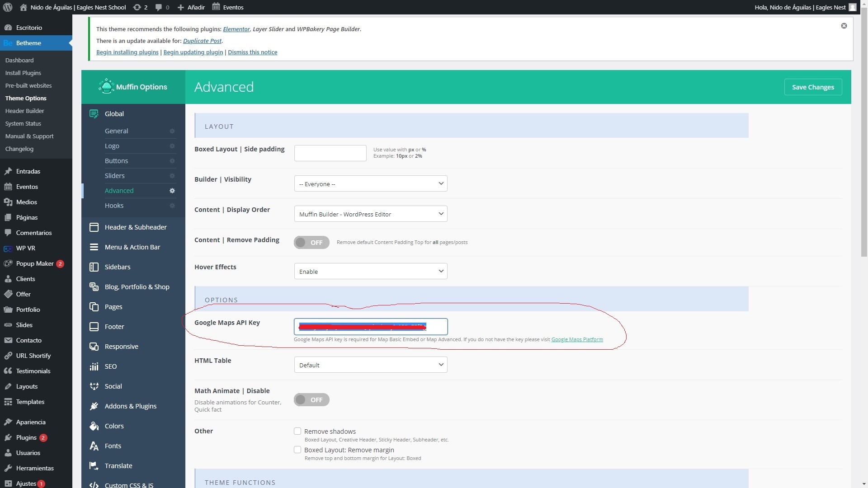Open Clients icon in sidebar

pos(8,279)
